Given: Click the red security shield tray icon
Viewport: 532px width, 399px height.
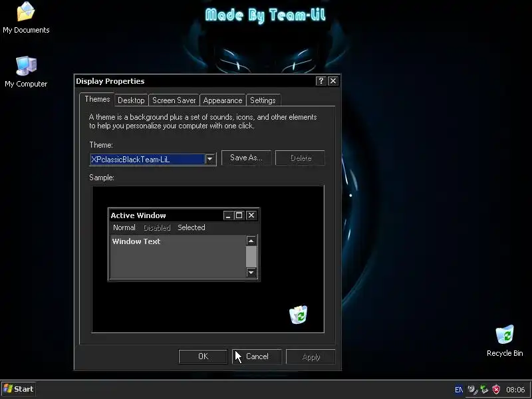Looking at the screenshot, I should click(496, 390).
